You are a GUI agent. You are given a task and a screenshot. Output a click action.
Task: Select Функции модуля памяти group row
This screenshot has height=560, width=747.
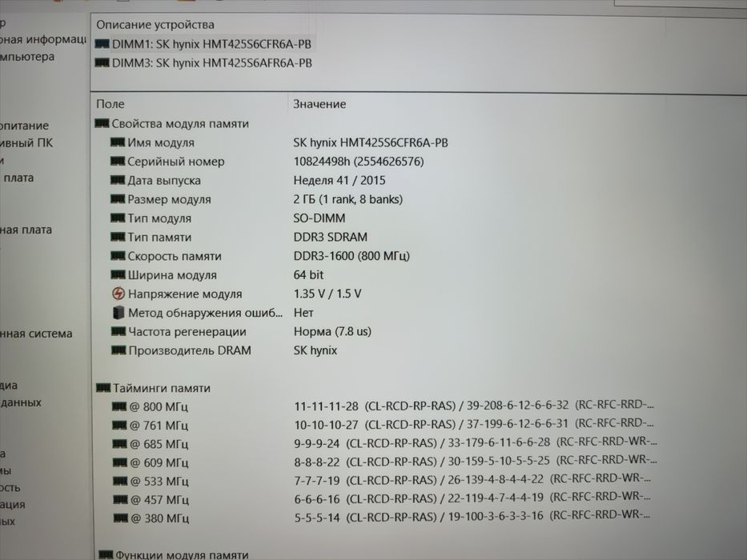[x=174, y=554]
